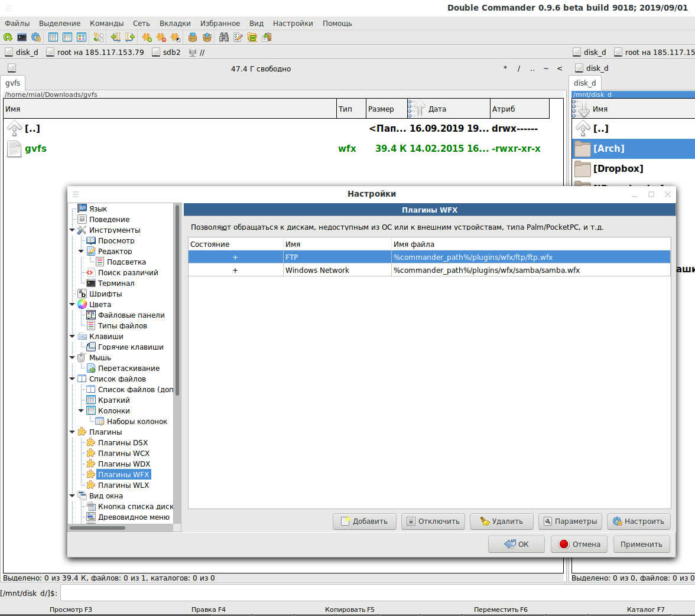695x616 pixels.
Task: Switch to thumbnails view using the toolbar icon
Action: click(x=82, y=37)
